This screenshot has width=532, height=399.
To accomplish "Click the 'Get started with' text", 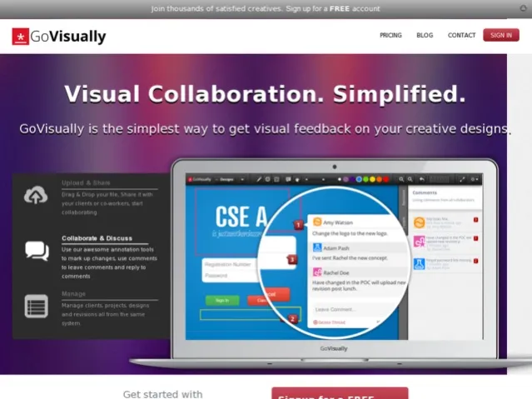I will 162,394.
